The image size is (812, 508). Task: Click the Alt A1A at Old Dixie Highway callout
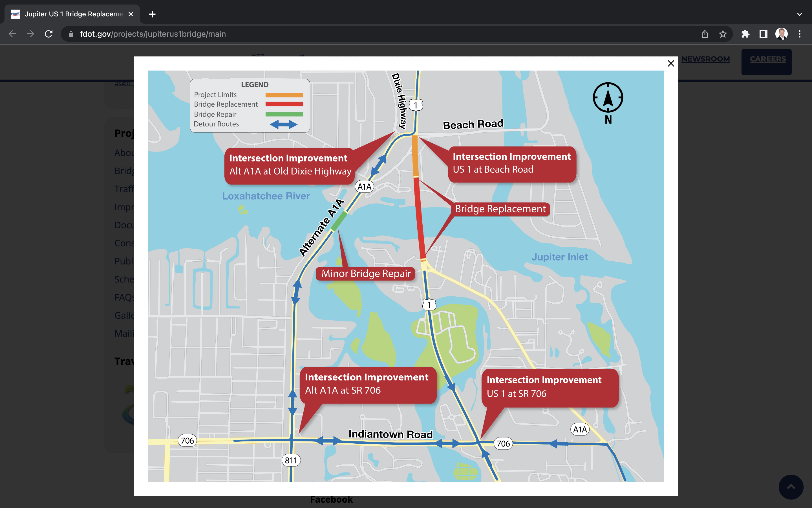pos(290,166)
